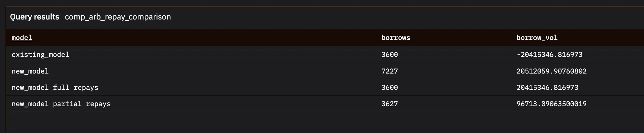Select the new_model partial repays cell
This screenshot has width=644, height=133.
pyautogui.click(x=61, y=104)
